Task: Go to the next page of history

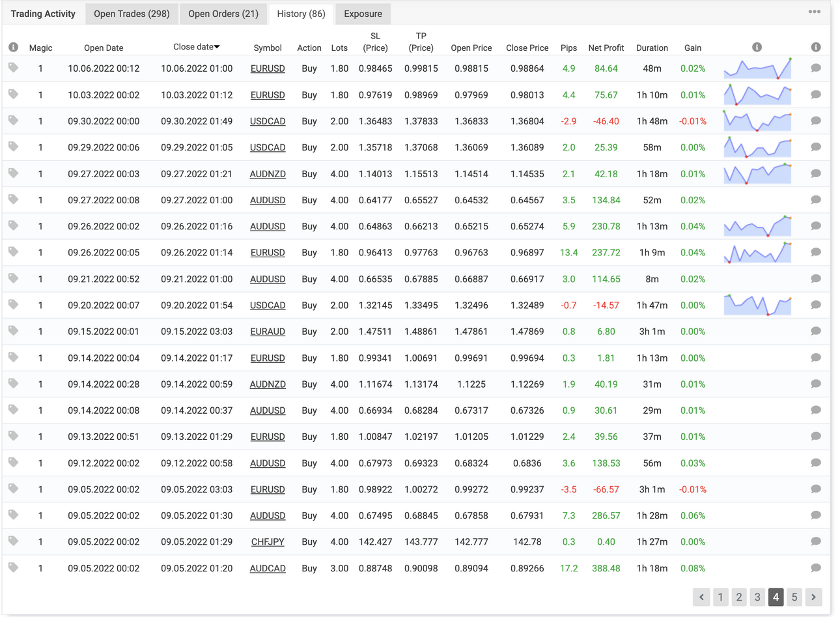Action: click(813, 597)
